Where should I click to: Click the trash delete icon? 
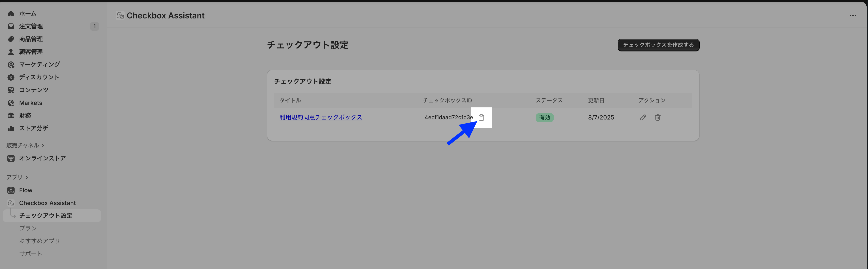pyautogui.click(x=657, y=117)
